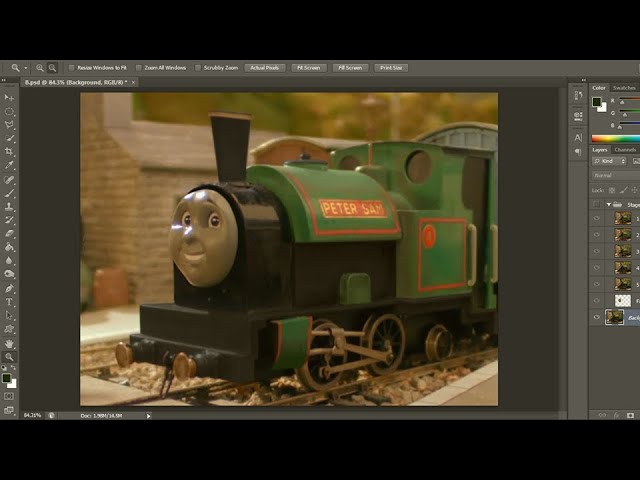
Task: Click the swap foreground/background colors icon
Action: pos(13,368)
